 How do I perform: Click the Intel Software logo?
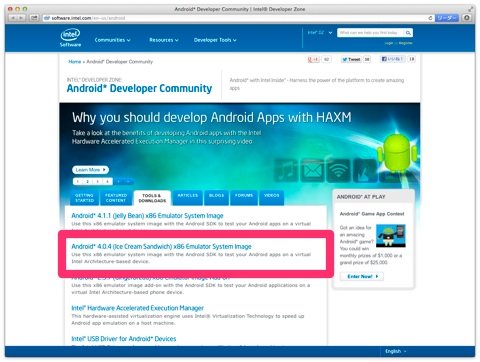[71, 38]
